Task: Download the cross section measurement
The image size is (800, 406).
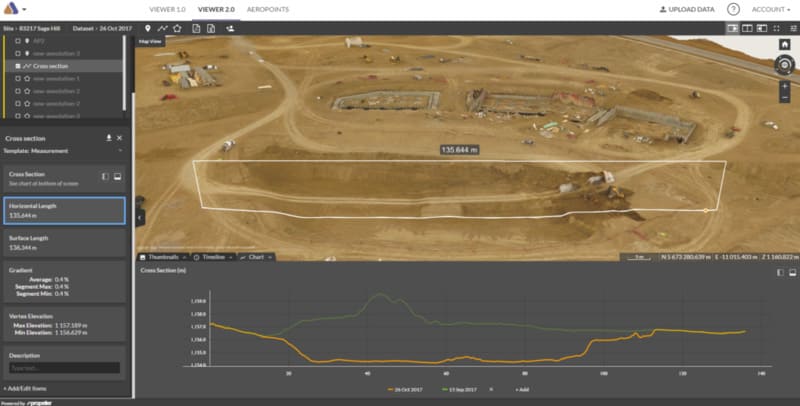Action: pos(108,138)
